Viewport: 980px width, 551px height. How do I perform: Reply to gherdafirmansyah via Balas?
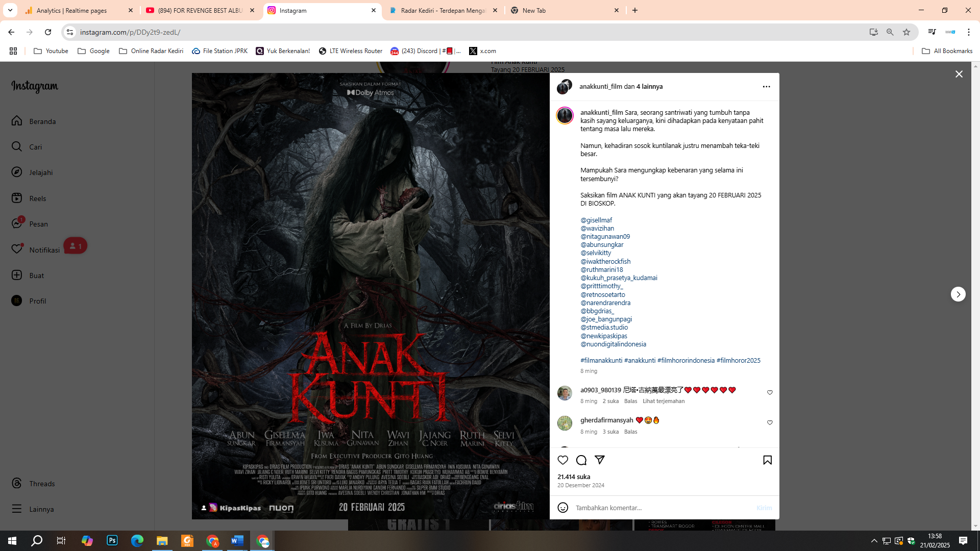[x=630, y=432]
